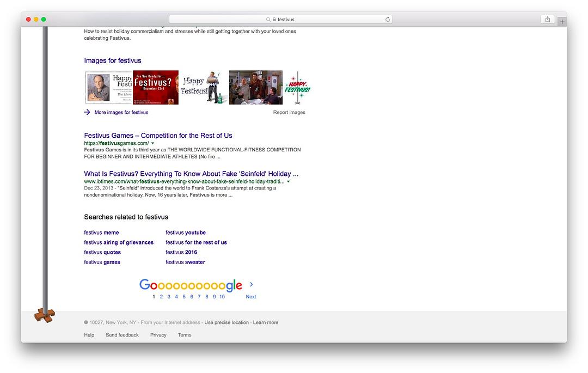Click the Google logo in pagination

[190, 285]
